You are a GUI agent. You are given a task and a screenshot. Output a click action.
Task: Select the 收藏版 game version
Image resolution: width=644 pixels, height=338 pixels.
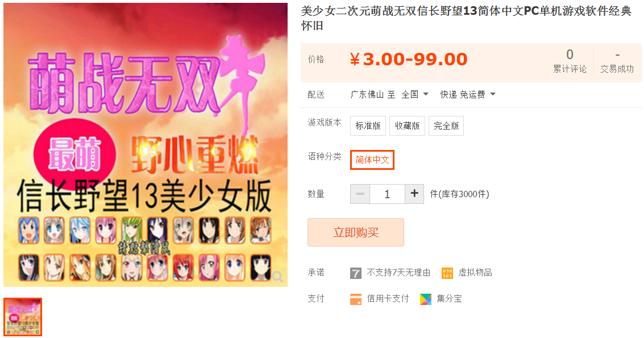(407, 126)
